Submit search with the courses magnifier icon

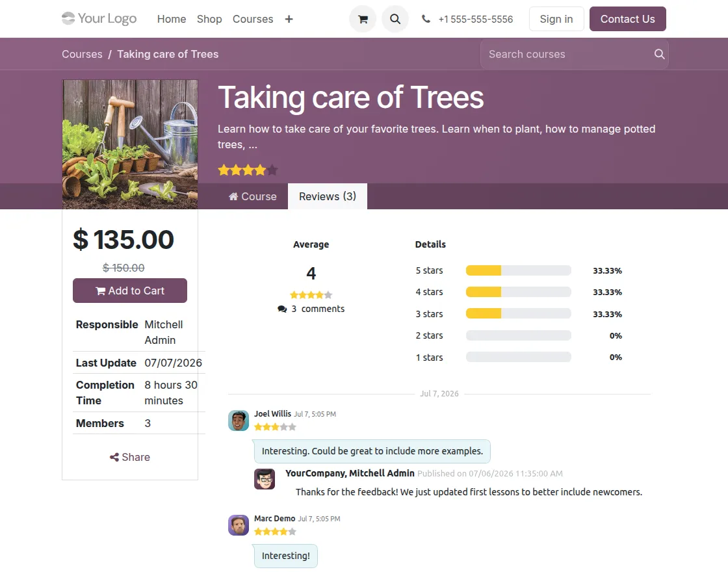point(659,54)
